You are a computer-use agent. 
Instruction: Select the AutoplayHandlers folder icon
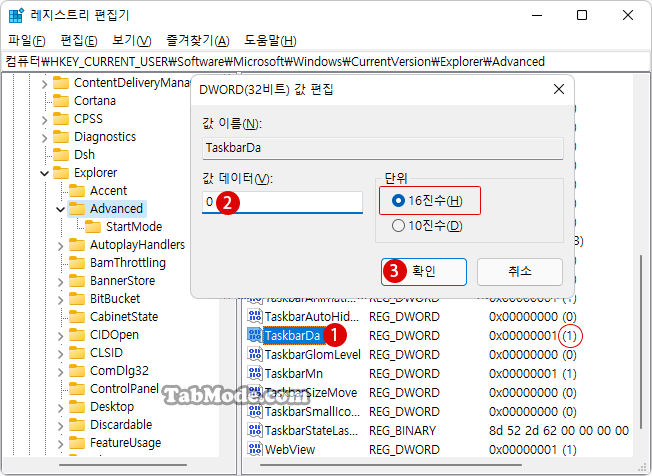coord(77,245)
